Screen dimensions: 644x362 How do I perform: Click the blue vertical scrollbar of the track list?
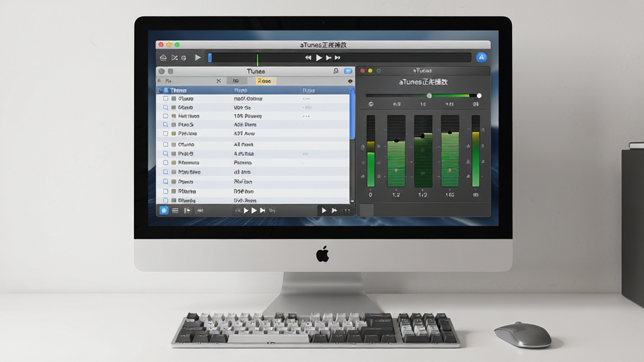pos(352,114)
